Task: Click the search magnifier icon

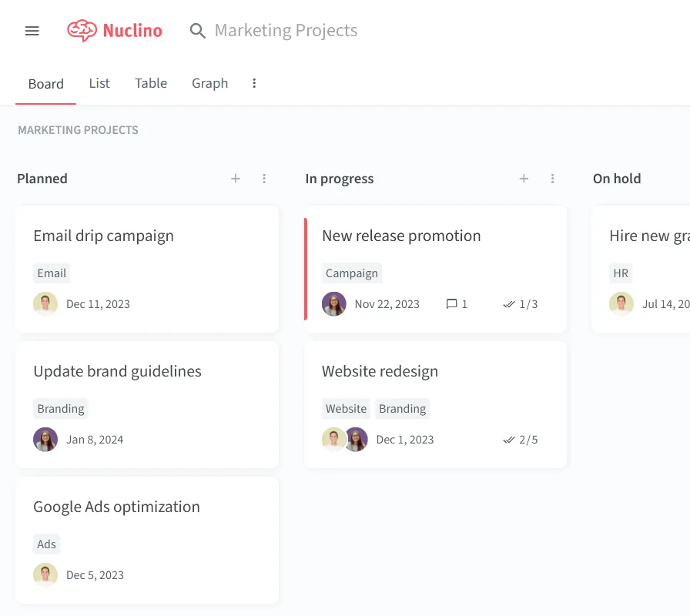Action: click(x=198, y=31)
